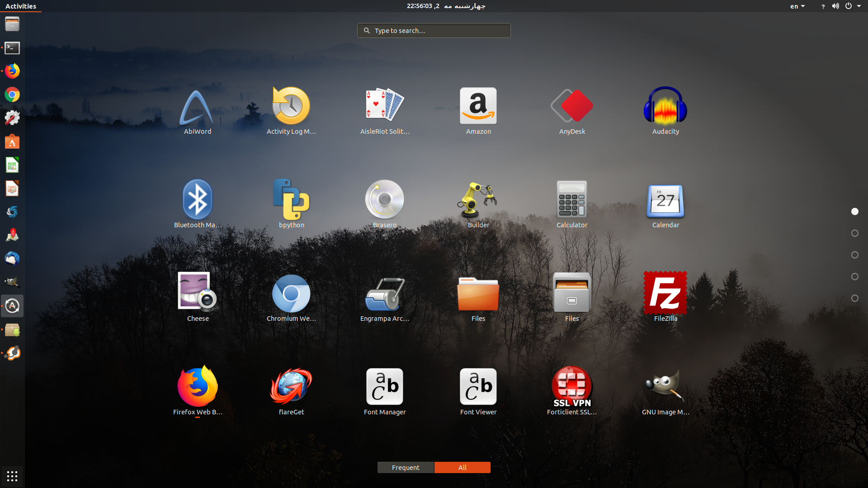868x488 pixels.
Task: Switch to the Frequent apps view
Action: tap(406, 467)
